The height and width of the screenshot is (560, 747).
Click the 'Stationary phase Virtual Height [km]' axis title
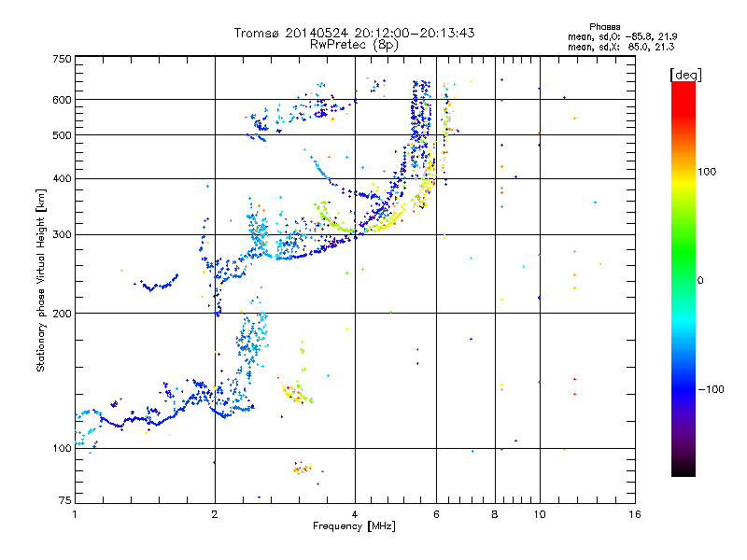40,280
